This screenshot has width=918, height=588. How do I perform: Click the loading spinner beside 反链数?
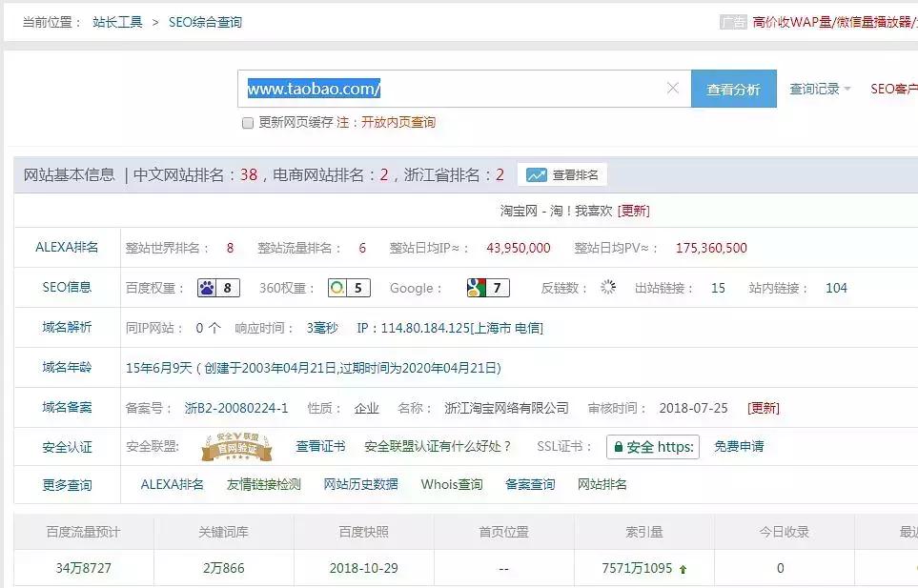pyautogui.click(x=608, y=287)
